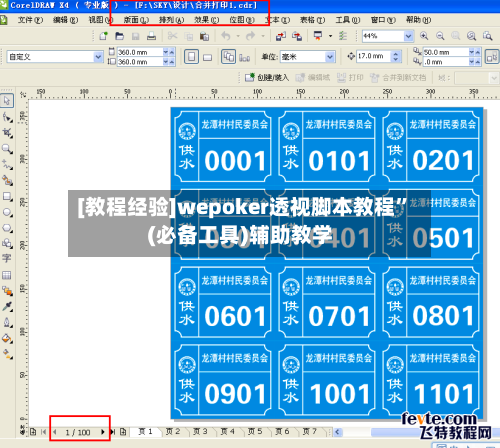Viewport: 500px width, 448px height.
Task: Switch to the 页 5 page tab
Action: click(255, 431)
